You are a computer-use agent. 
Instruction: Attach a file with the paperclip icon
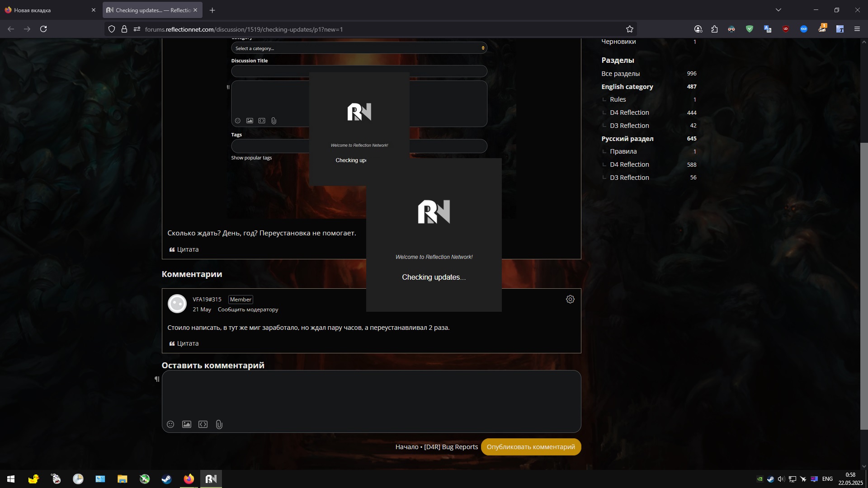click(219, 424)
